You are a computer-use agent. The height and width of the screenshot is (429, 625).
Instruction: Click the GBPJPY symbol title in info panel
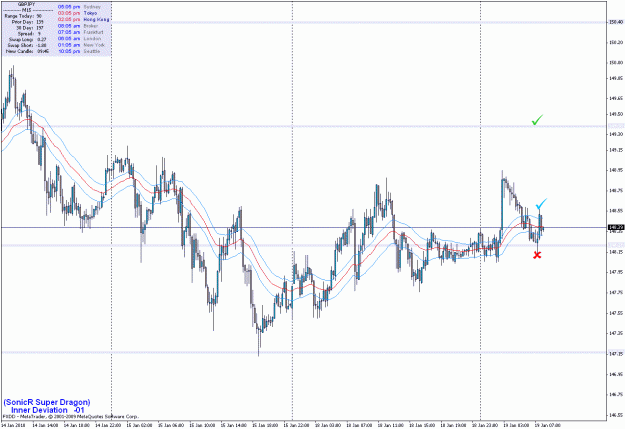pyautogui.click(x=27, y=4)
